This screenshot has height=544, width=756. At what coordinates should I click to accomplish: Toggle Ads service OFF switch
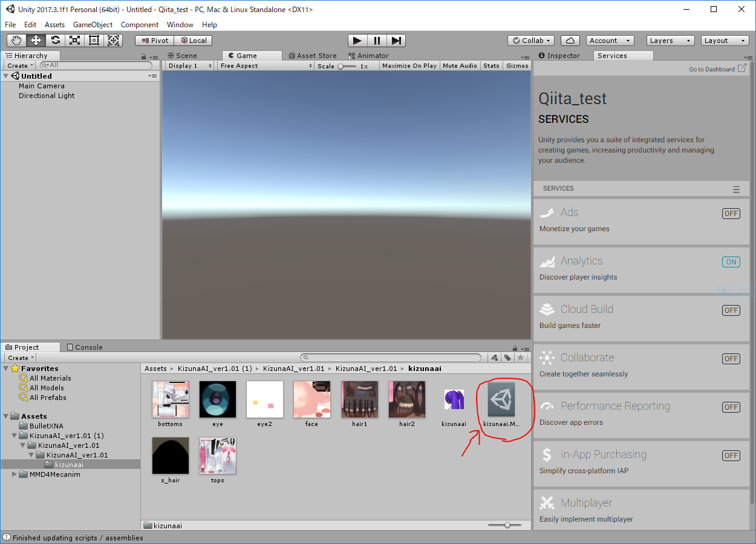click(731, 214)
